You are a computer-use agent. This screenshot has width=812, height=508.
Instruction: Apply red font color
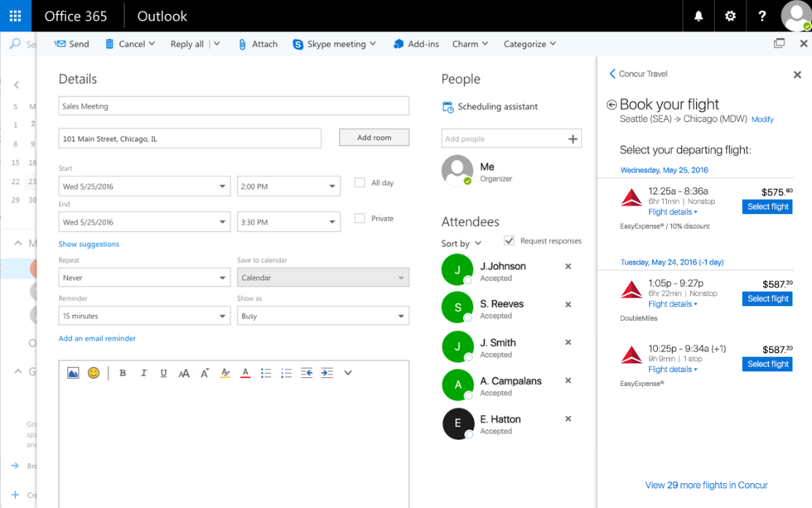click(x=245, y=373)
